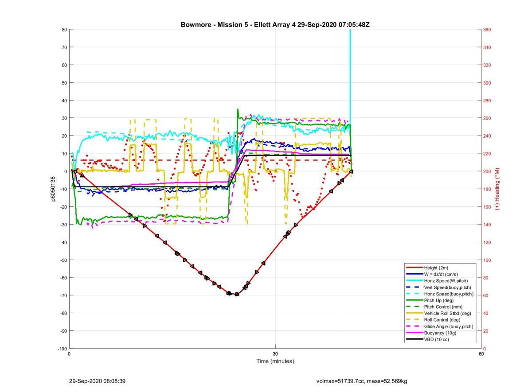Viewport: 532px width, 392px height.
Task: Select legend entry 'Buoyancy (10g)'
Action: pyautogui.click(x=440, y=333)
